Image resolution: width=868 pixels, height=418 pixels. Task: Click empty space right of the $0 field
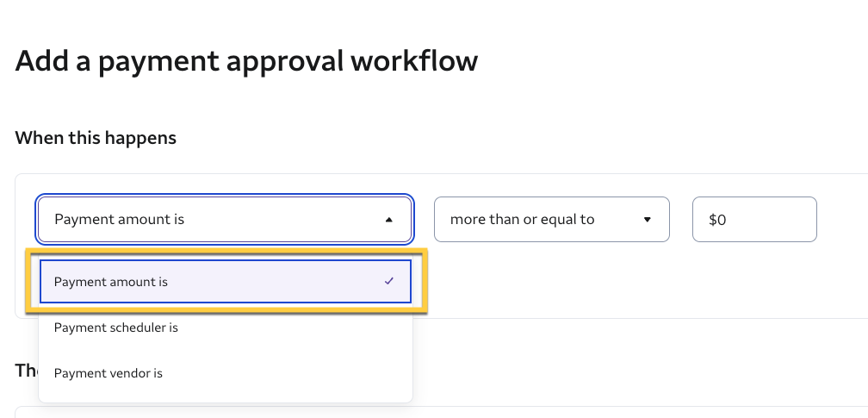pos(842,220)
